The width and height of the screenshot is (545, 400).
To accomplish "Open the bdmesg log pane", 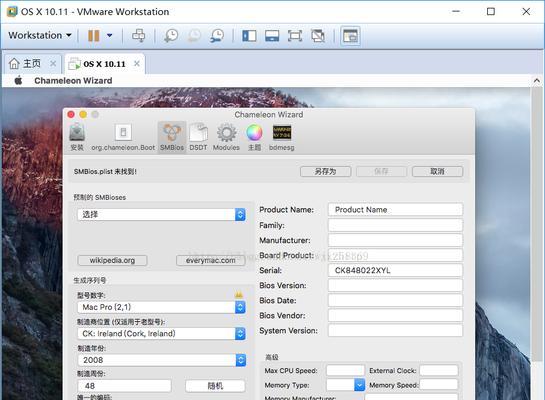I will click(x=282, y=137).
